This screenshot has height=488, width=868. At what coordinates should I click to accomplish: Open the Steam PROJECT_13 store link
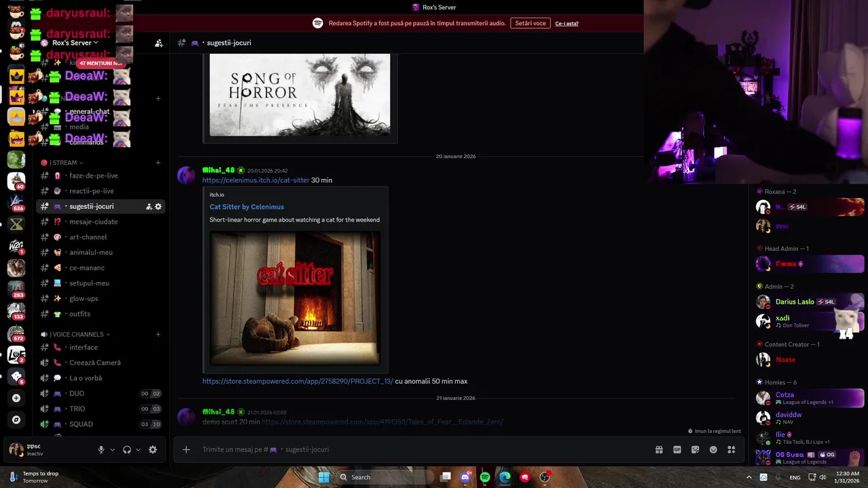click(298, 382)
